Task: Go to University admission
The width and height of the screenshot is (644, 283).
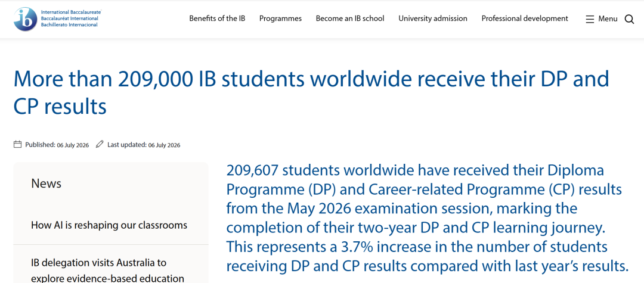Action: (x=433, y=18)
